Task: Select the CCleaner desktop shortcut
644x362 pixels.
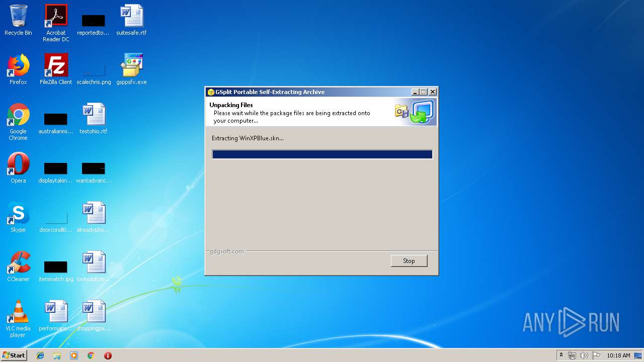Action: tap(18, 267)
